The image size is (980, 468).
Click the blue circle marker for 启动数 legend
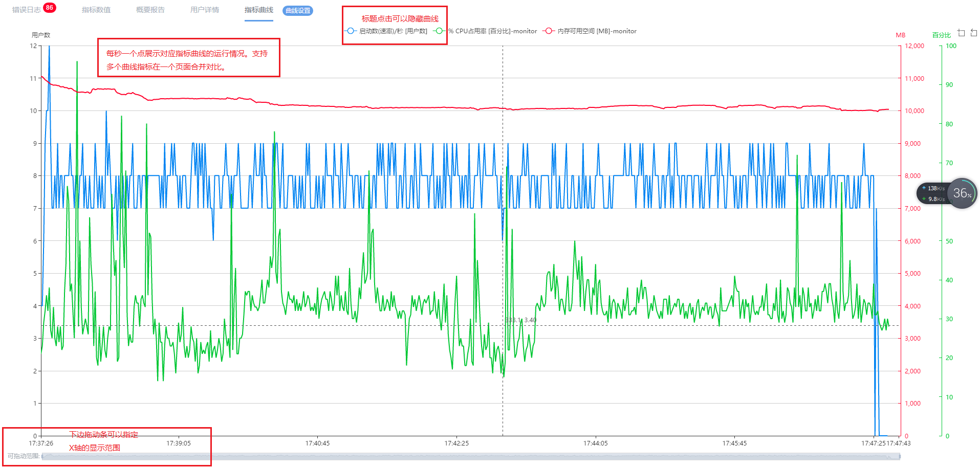[x=351, y=31]
